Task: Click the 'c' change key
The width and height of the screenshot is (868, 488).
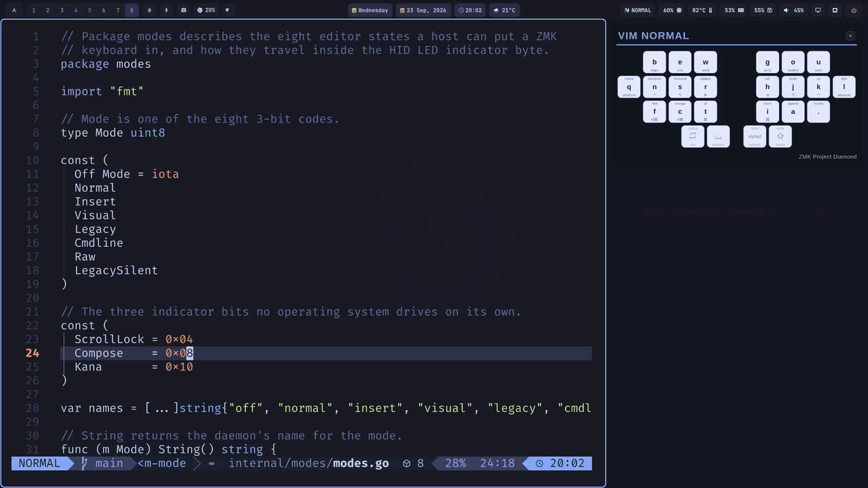Action: [x=680, y=112]
